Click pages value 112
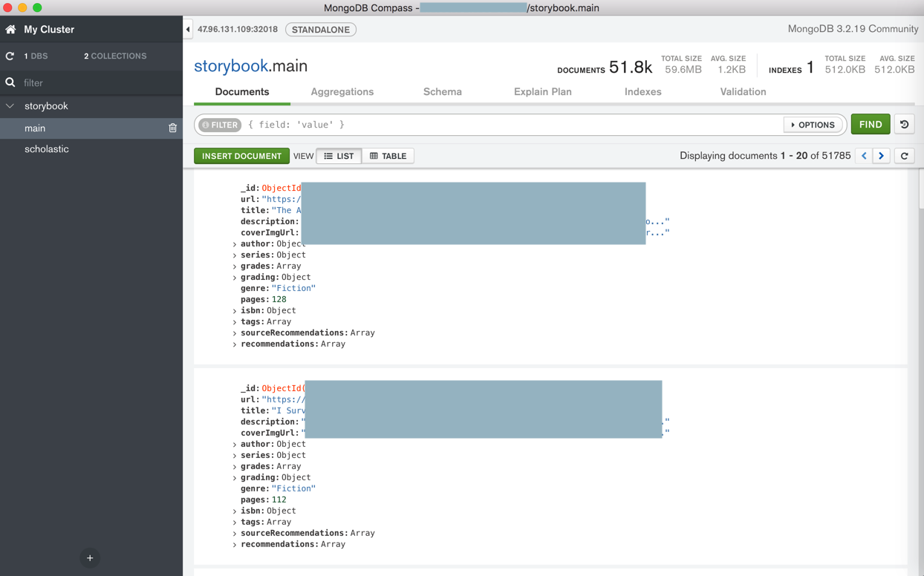Screen dimensions: 924x576 click(x=279, y=500)
